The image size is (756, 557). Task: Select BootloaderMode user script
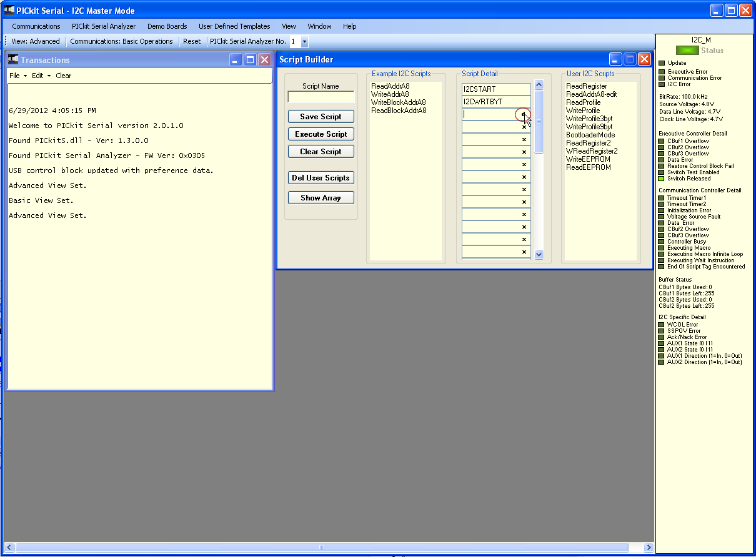pos(591,135)
